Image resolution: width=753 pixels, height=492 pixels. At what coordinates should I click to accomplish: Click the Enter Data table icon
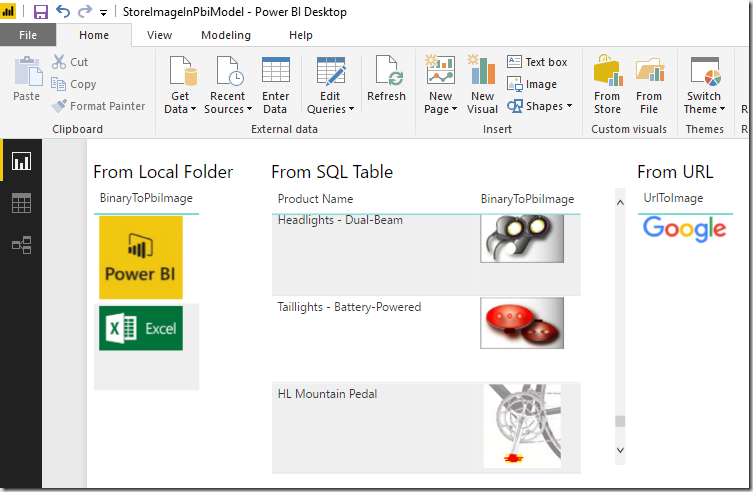pyautogui.click(x=276, y=70)
